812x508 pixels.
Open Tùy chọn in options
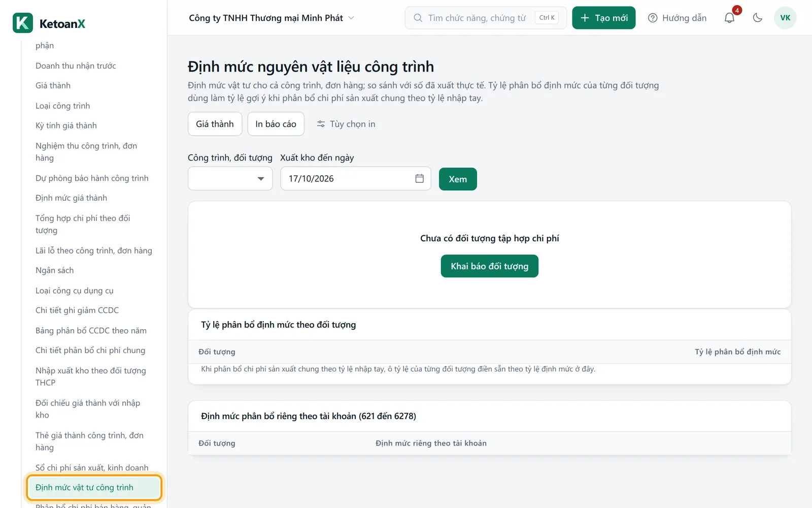coord(346,124)
